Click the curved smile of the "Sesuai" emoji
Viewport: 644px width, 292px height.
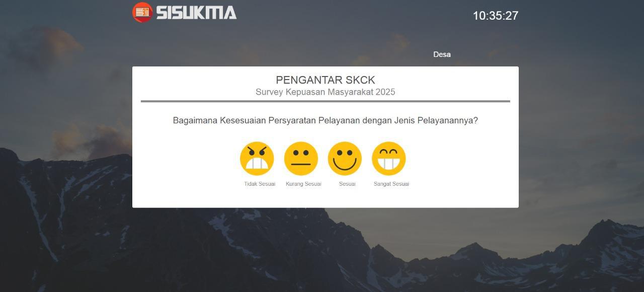click(x=345, y=165)
